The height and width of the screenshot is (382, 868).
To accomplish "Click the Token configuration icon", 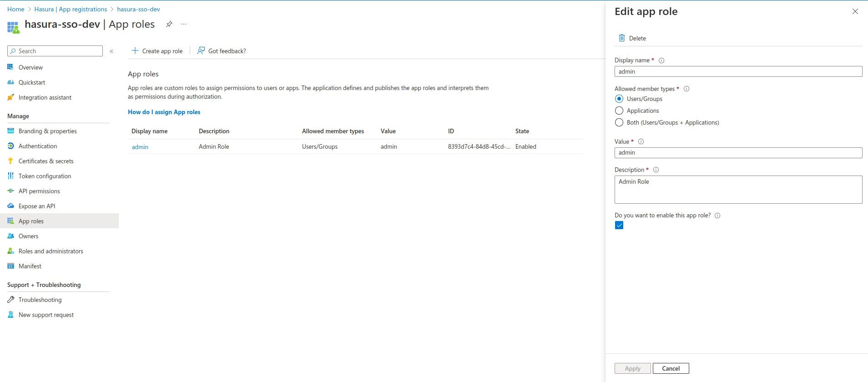I will coord(10,176).
